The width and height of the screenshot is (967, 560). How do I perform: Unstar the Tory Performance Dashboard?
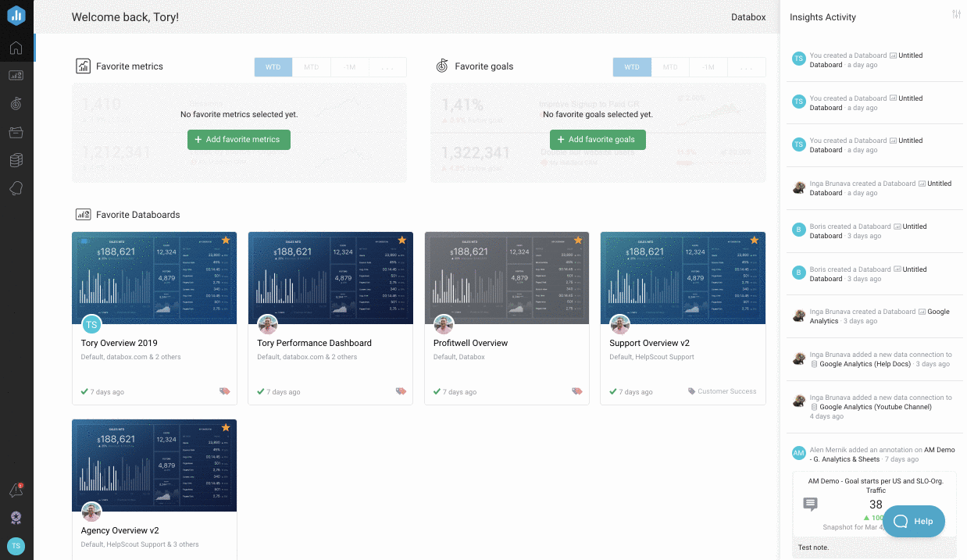pos(402,240)
